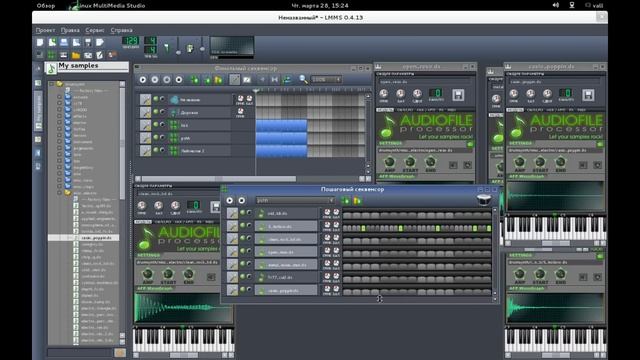Open the system volume indicator

pos(556,5)
